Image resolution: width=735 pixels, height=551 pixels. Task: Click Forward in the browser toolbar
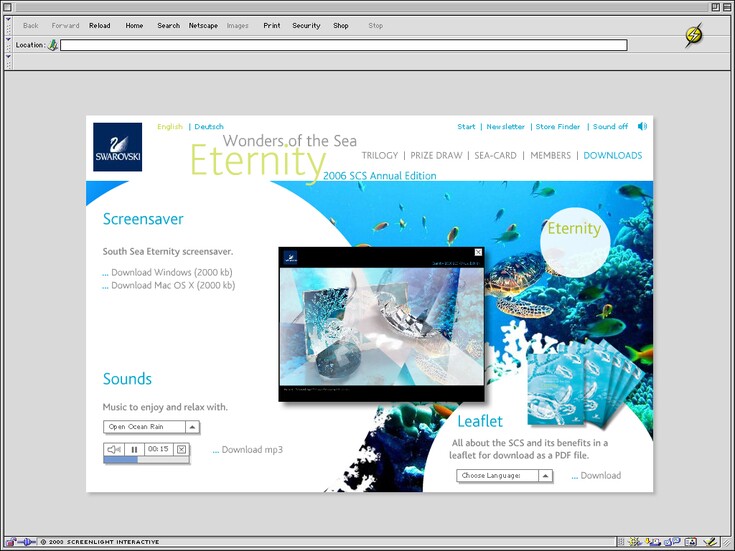point(65,26)
